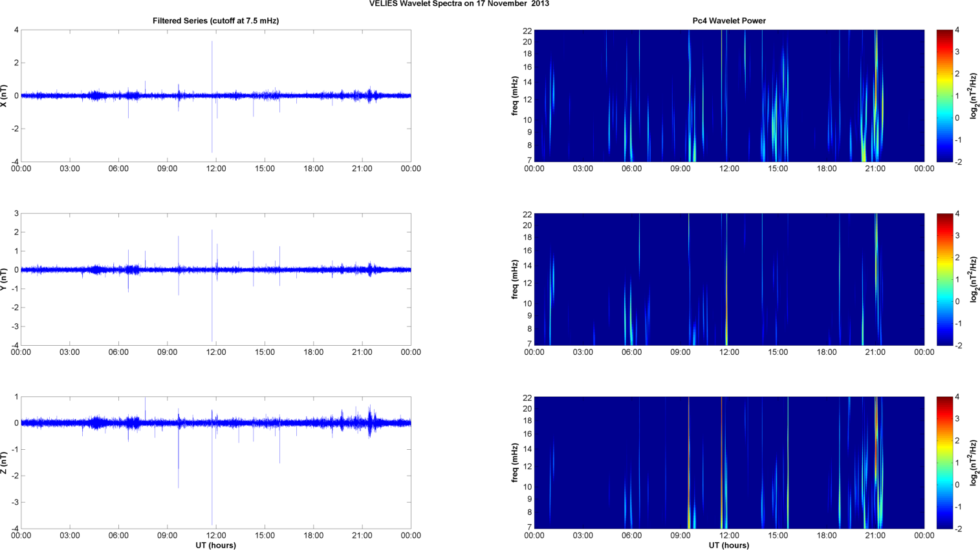This screenshot has height=550, width=980.
Task: Click the 'X (nT)' y-axis label
Action: [5, 96]
